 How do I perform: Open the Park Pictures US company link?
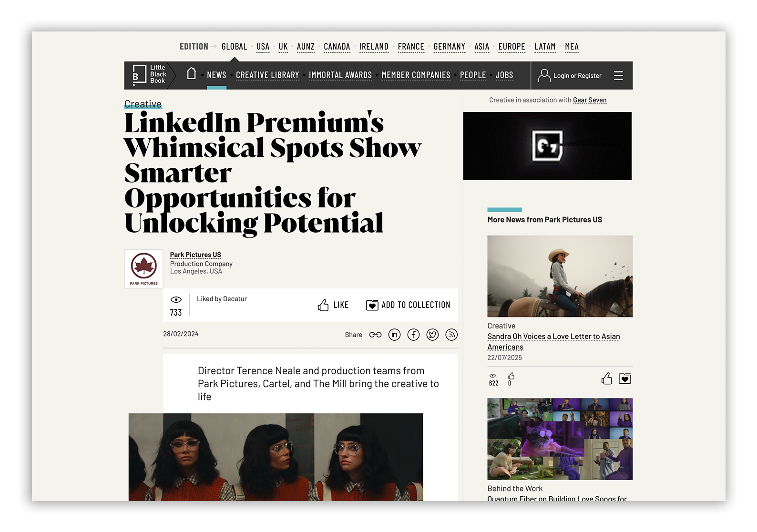tap(195, 255)
